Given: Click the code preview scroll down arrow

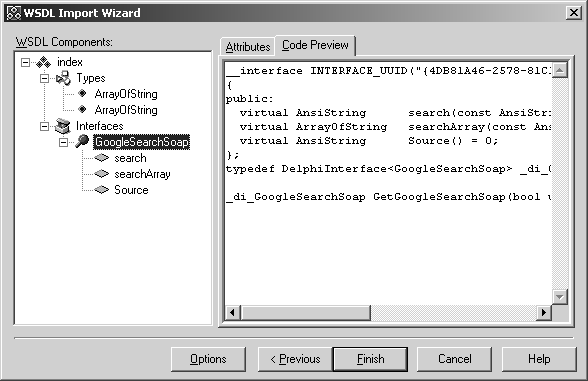Looking at the screenshot, I should tap(560, 297).
